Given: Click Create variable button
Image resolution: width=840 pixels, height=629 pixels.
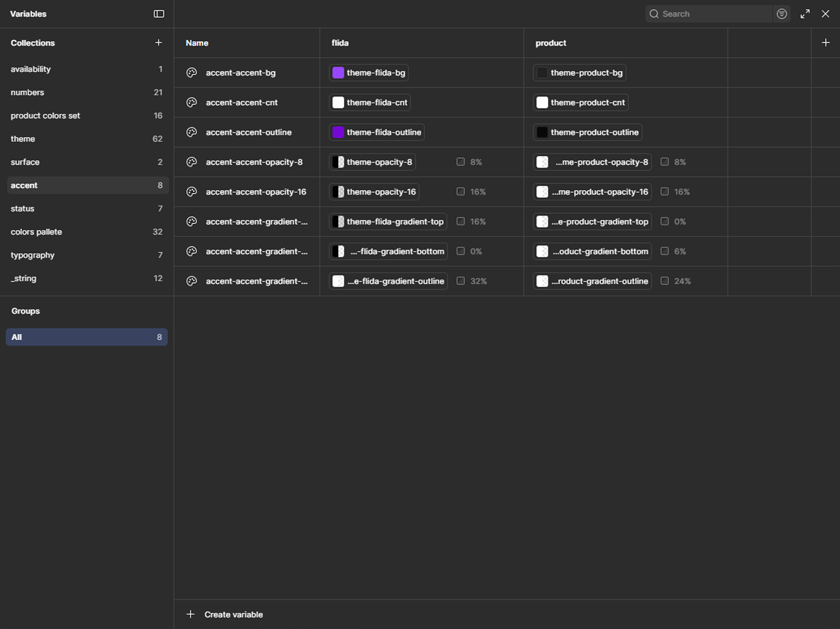Looking at the screenshot, I should coord(225,614).
